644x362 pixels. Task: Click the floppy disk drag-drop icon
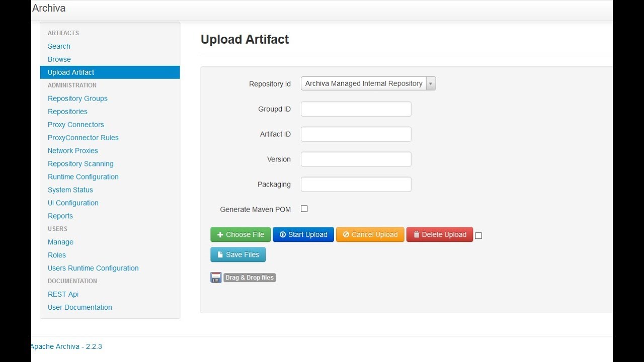(216, 278)
